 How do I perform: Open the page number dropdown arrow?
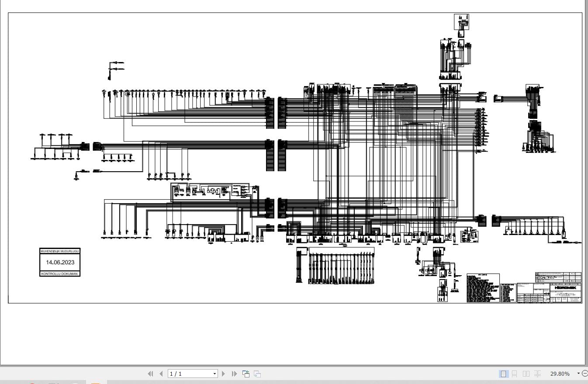coord(214,374)
